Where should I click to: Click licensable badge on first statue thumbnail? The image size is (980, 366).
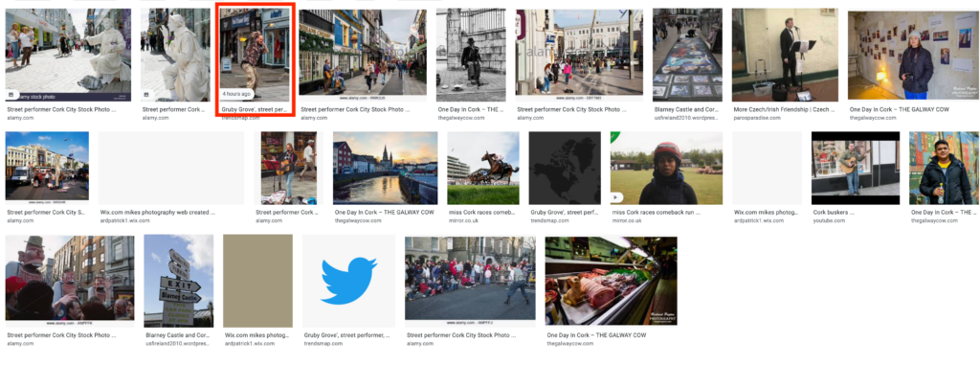(11, 95)
